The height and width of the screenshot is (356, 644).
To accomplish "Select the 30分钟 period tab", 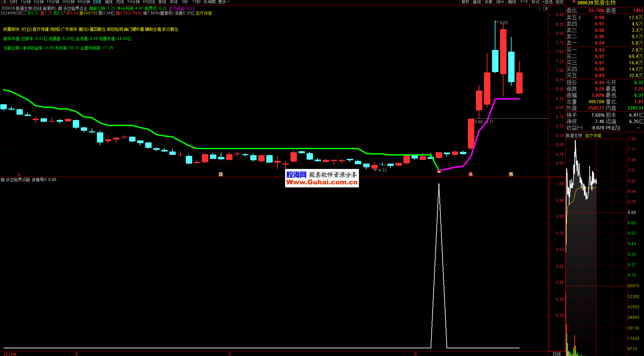I will point(68,2).
